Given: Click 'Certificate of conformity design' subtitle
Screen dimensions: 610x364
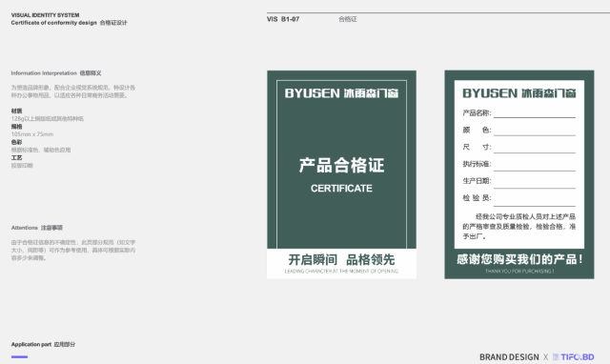Looking at the screenshot, I should coord(53,23).
